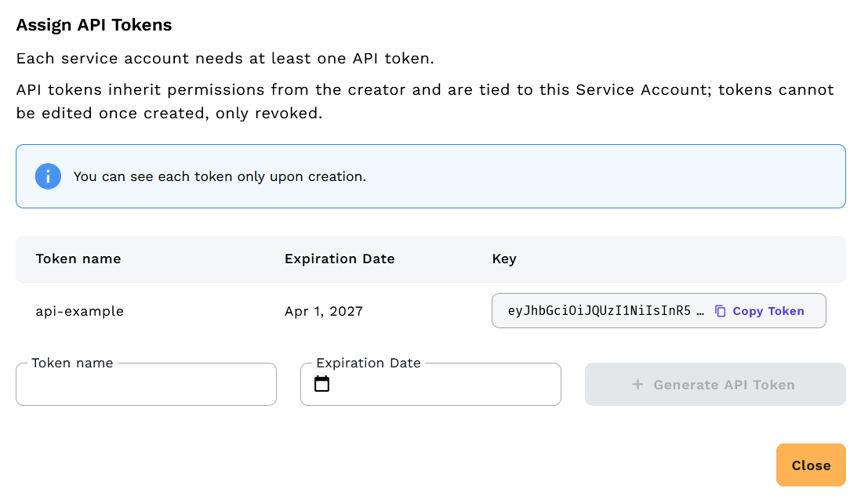Click the Expiration Date column header
Viewport: 868px width, 499px height.
[x=340, y=259]
